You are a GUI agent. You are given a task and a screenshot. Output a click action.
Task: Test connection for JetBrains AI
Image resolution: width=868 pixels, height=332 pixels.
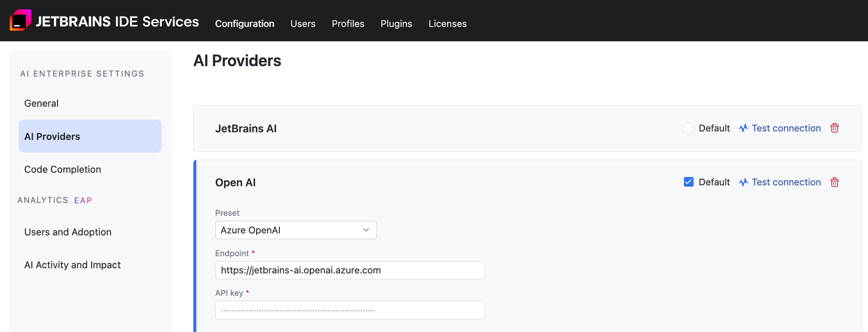786,128
